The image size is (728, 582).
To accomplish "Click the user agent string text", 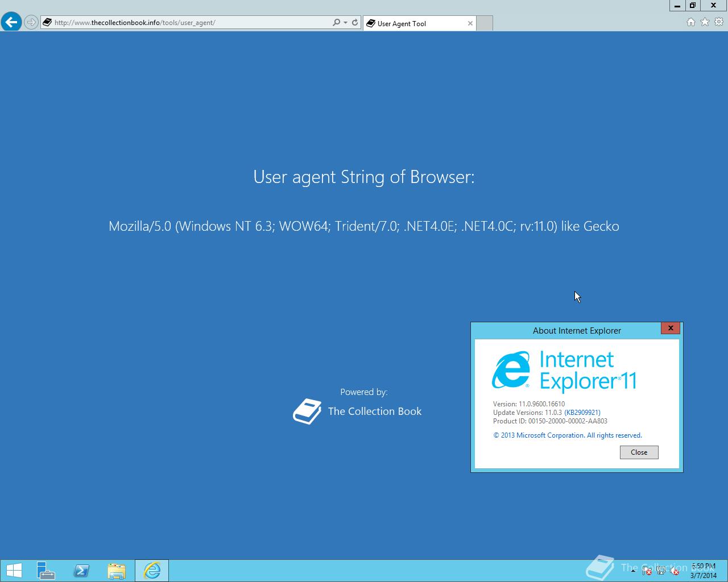I will 364,226.
